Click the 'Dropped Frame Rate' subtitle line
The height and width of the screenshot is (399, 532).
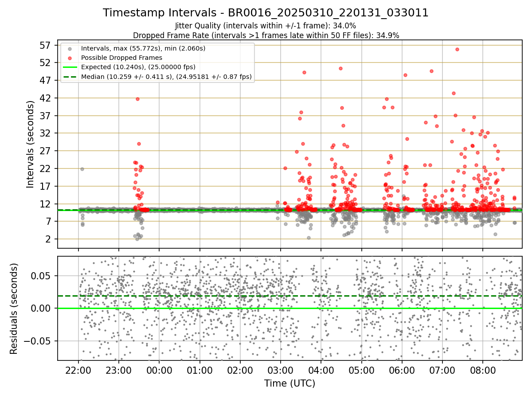coord(266,35)
